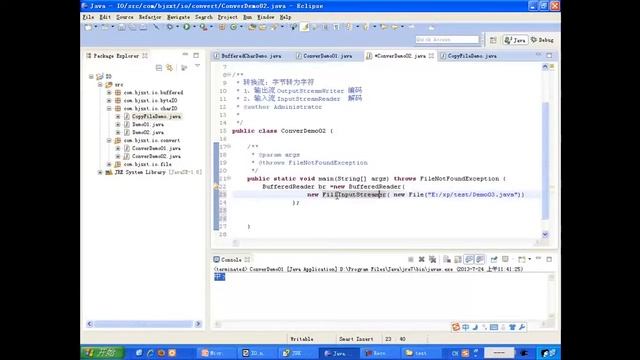Select Demo02.java in the tree
The width and height of the screenshot is (640, 360).
tap(148, 132)
